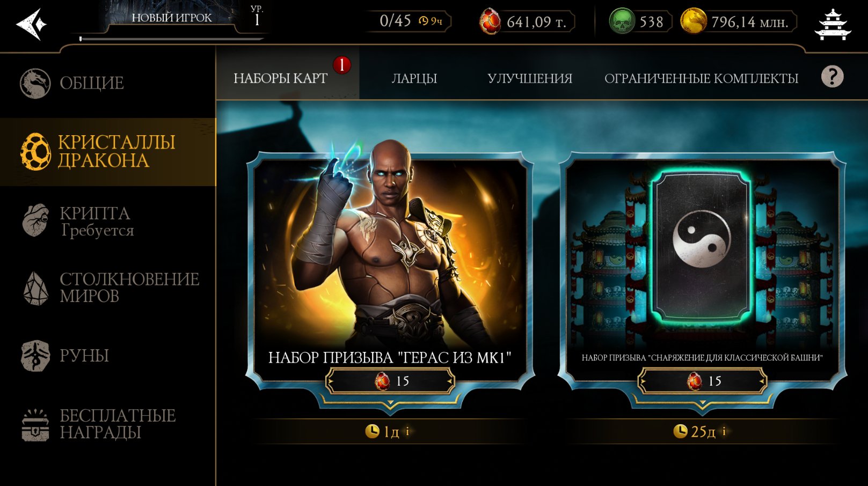Tap the red dragon crystal icon in the top bar
The height and width of the screenshot is (486, 868).
click(x=490, y=22)
